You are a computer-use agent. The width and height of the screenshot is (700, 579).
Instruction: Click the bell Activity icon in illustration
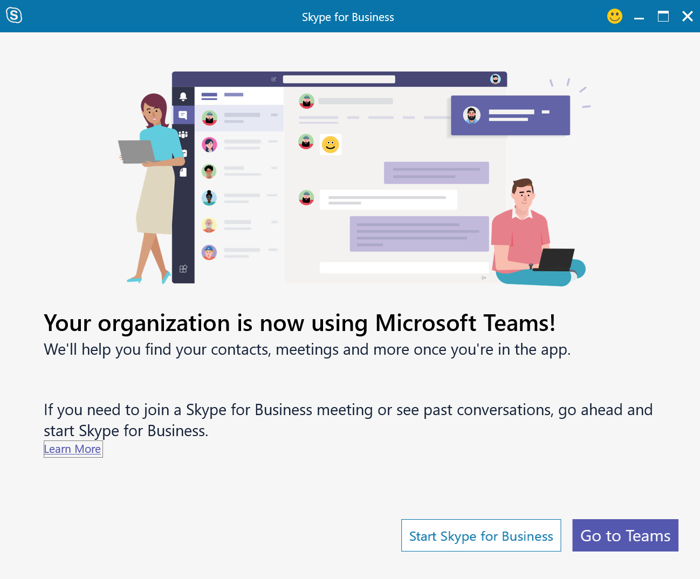pos(183,97)
